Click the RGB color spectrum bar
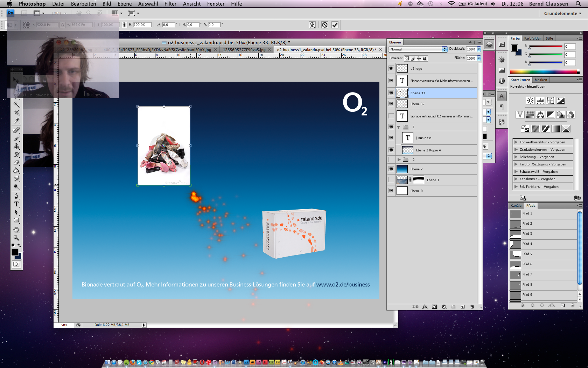 pos(545,72)
